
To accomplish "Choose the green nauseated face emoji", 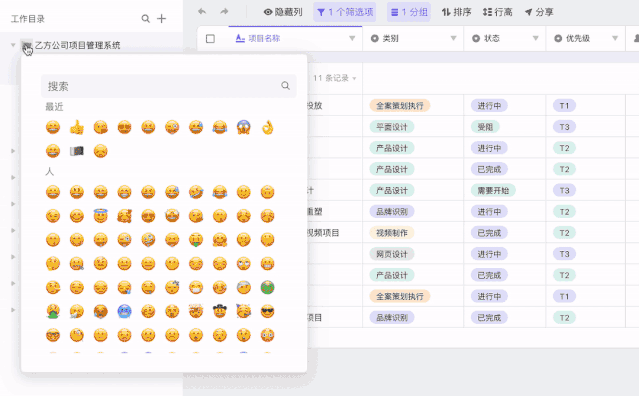I will tap(267, 287).
